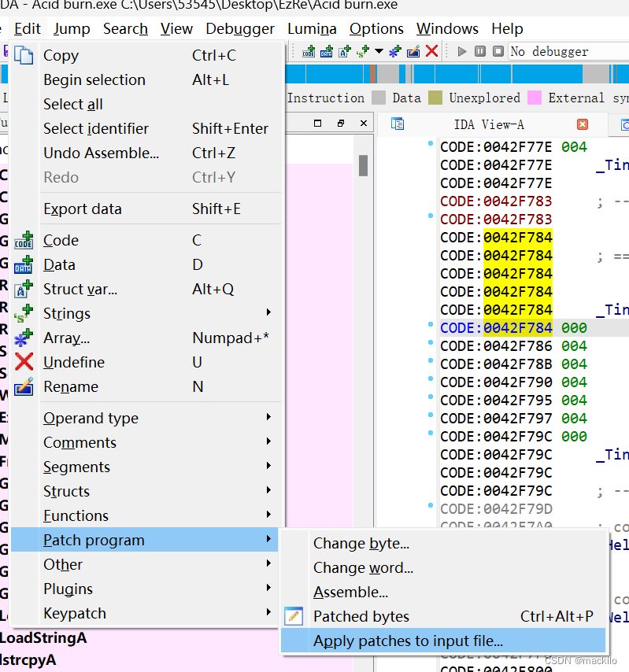629x672 pixels.
Task: Open the Jump menu
Action: pos(72,28)
